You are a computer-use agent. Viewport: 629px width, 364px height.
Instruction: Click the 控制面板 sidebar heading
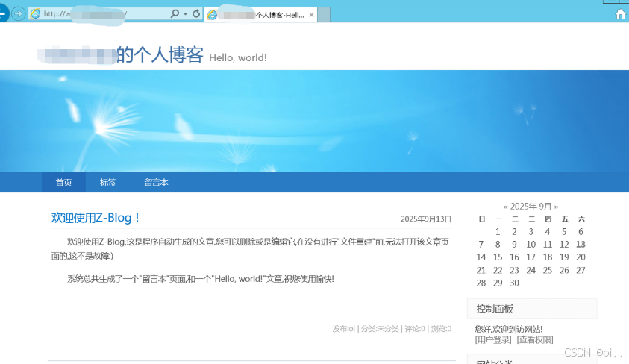pyautogui.click(x=495, y=309)
